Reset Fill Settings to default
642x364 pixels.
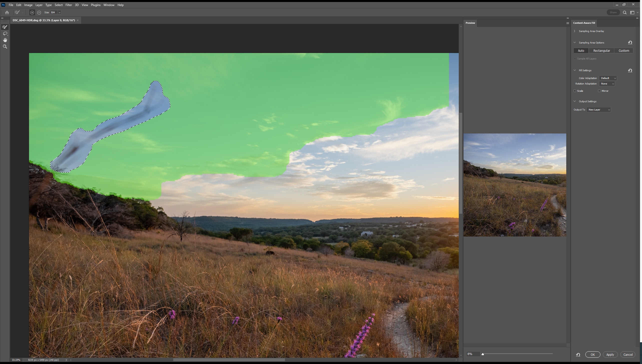(630, 70)
